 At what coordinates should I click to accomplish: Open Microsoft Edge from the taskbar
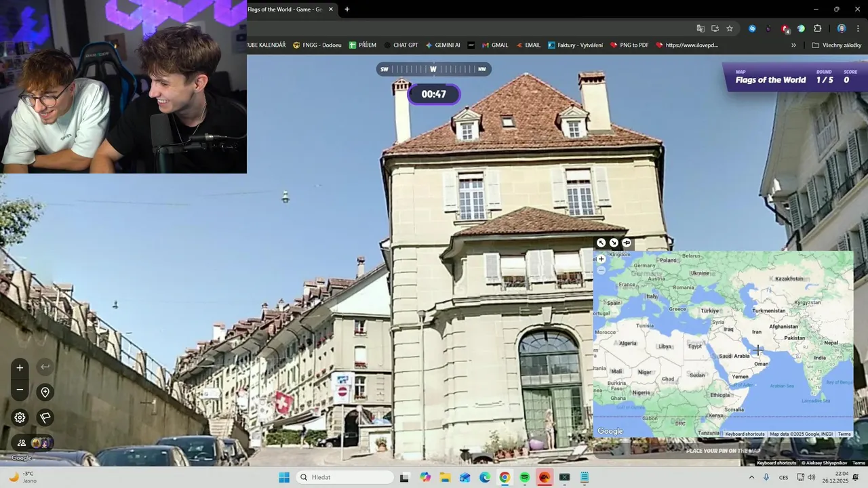(485, 477)
